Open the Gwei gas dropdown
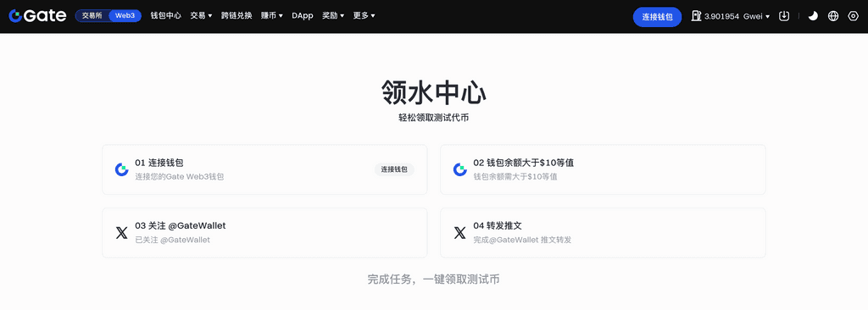 click(x=756, y=16)
